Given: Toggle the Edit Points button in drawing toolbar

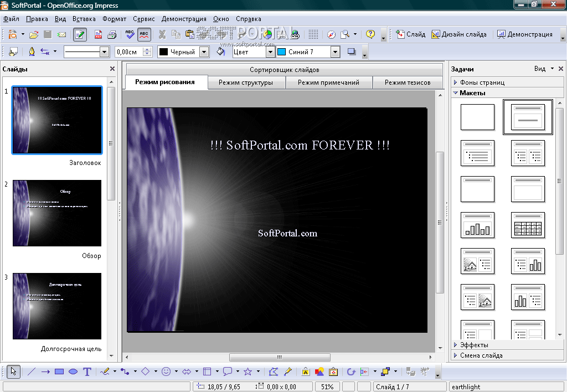Looking at the screenshot, I should tap(274, 372).
